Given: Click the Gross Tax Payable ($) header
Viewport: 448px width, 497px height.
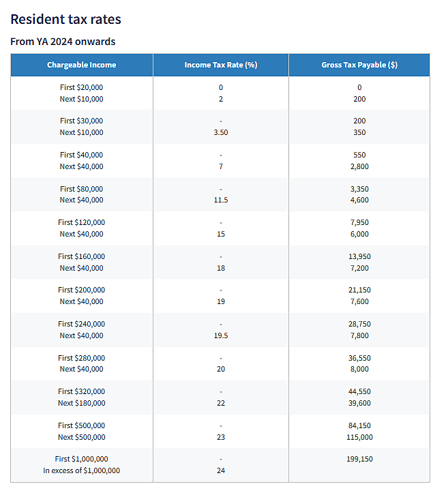Looking at the screenshot, I should tap(359, 65).
